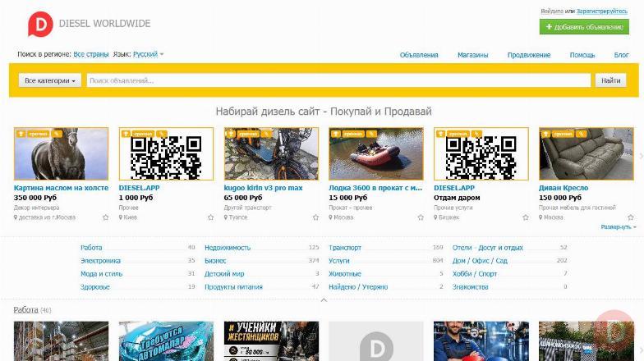
Task: Open the Транспорт category
Action: coord(345,248)
